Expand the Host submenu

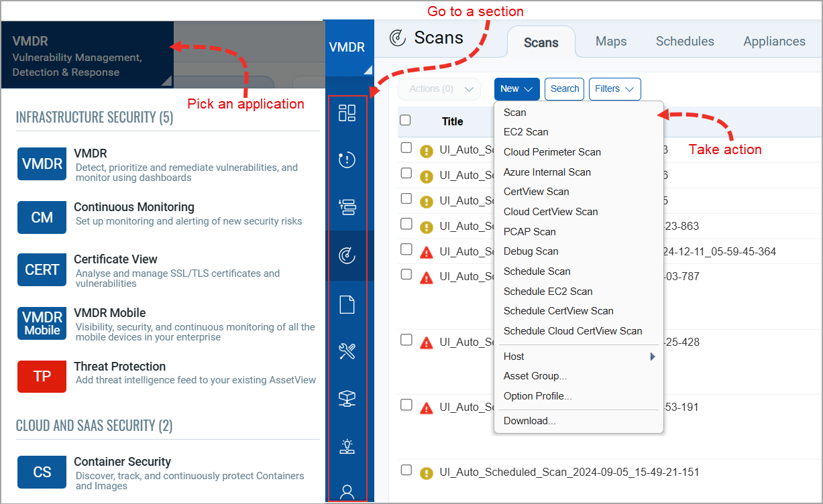579,357
